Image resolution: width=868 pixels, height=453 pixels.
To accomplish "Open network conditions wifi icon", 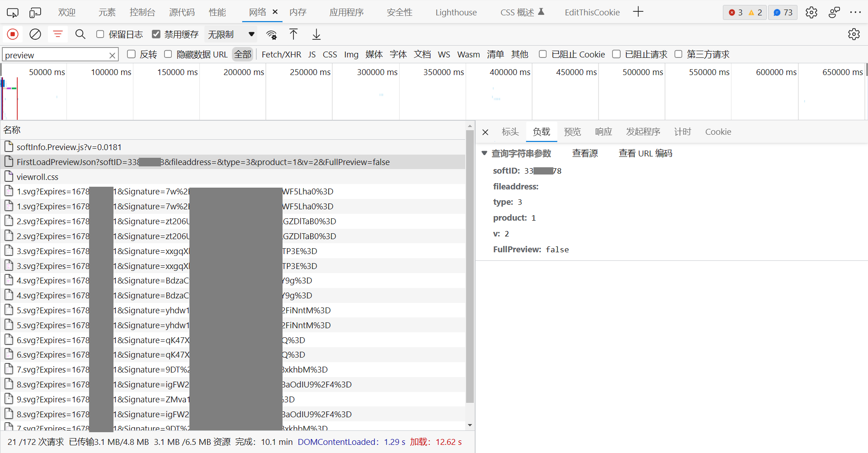I will click(x=271, y=35).
